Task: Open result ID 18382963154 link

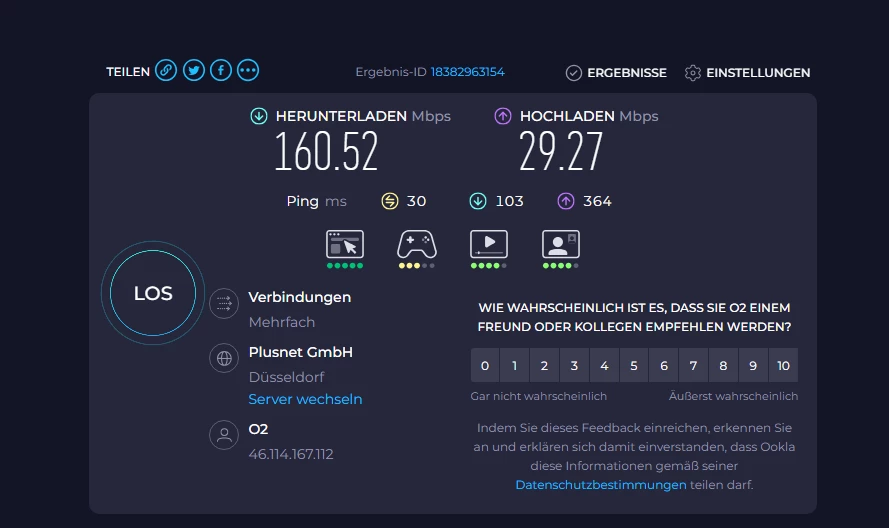Action: (467, 72)
